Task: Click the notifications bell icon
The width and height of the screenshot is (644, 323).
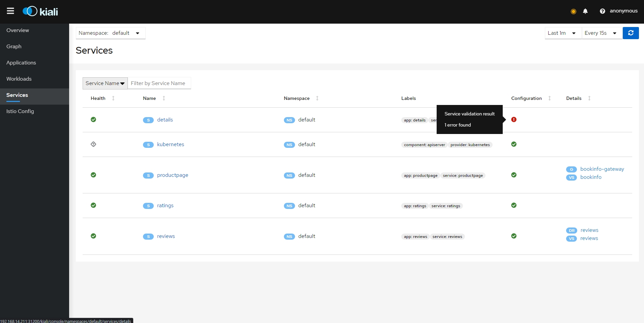Action: point(585,11)
